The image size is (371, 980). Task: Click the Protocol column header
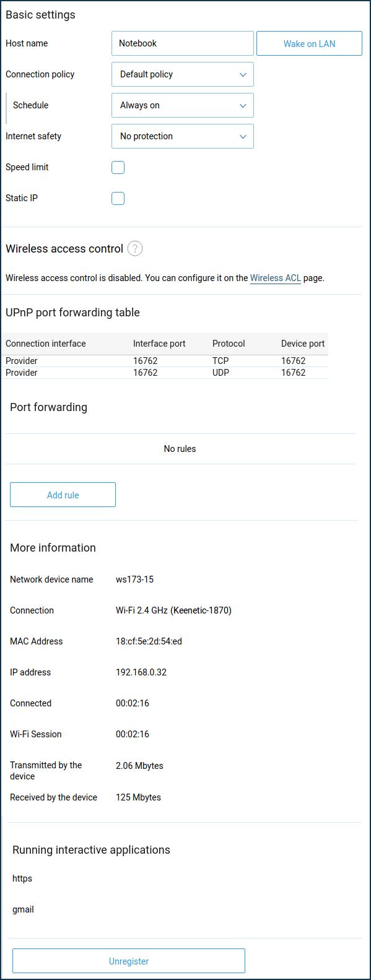tap(229, 344)
